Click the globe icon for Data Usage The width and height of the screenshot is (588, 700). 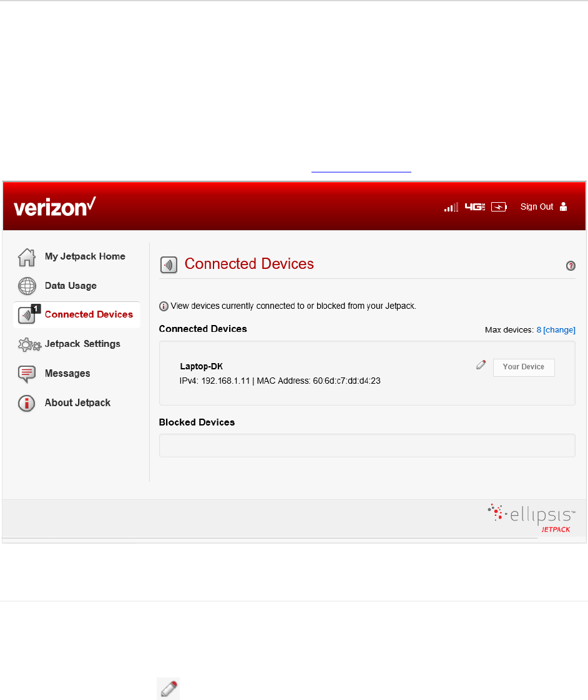point(27,286)
